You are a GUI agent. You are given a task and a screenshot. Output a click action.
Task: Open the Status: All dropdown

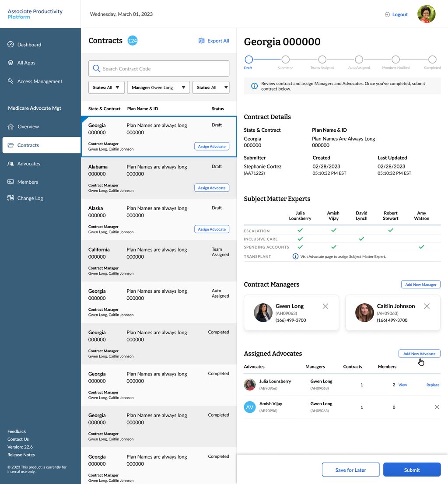click(211, 88)
